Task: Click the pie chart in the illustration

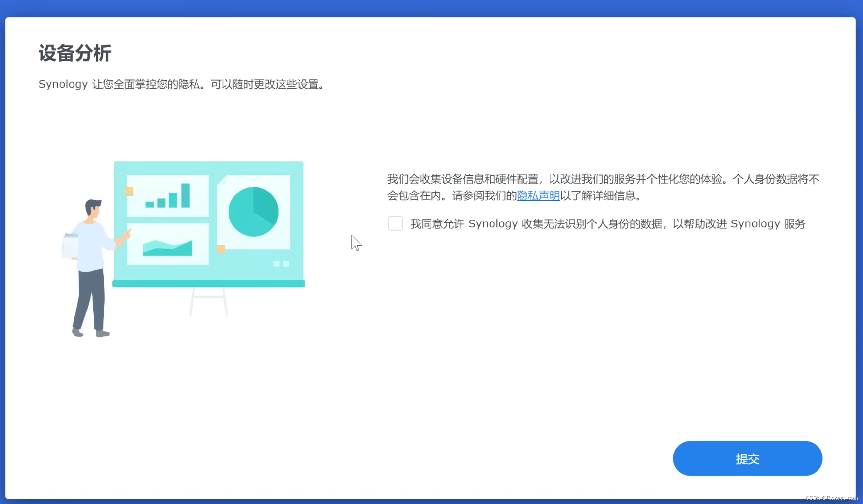Action: click(x=253, y=212)
